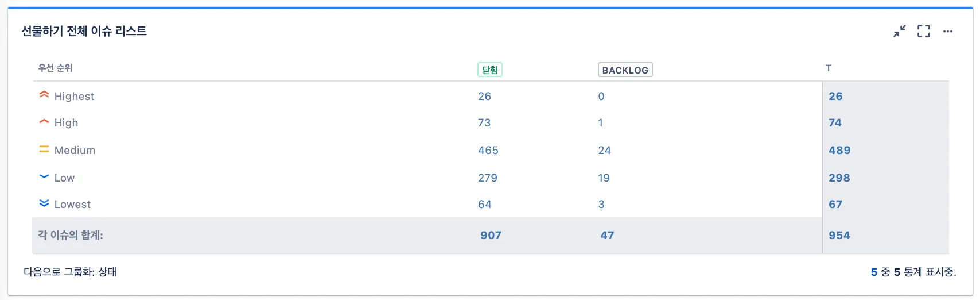Viewport: 980px width, 300px height.
Task: Click the Medium priority label
Action: tap(75, 150)
